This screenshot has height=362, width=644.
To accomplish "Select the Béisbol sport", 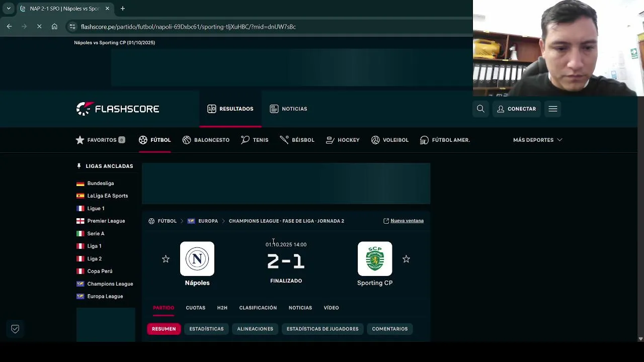I will coord(297,140).
